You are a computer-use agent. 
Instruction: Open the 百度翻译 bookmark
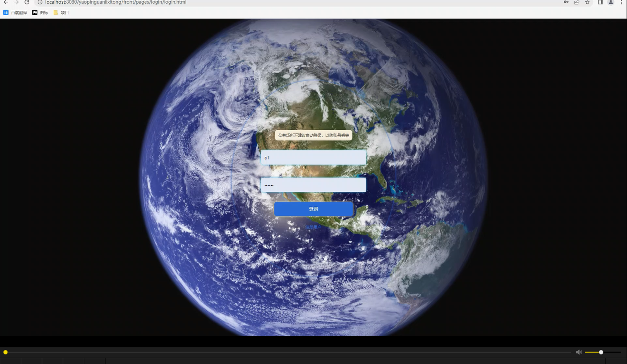15,12
